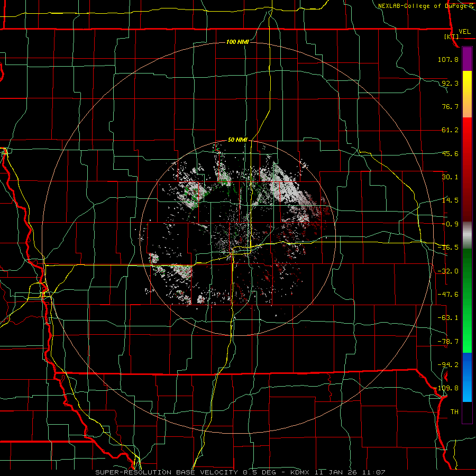Viewport: 476px width, 476px height.
Task: Click the 92.3 velocity scale value
Action: point(450,83)
